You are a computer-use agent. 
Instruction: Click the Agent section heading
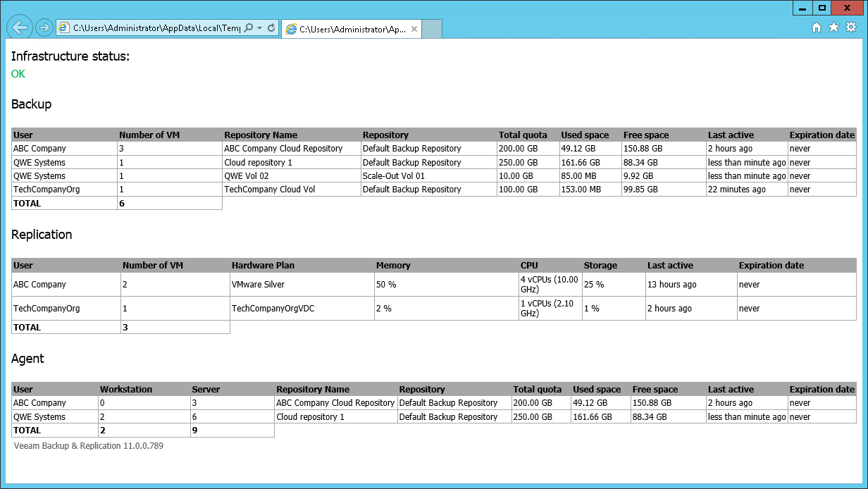pos(27,359)
